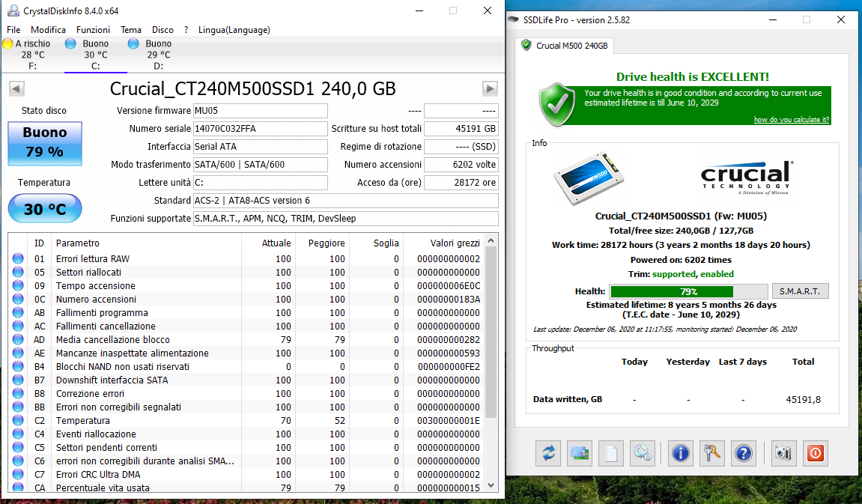Click the Numero seriale field
Viewport: 862px width, 504px height.
[x=260, y=129]
